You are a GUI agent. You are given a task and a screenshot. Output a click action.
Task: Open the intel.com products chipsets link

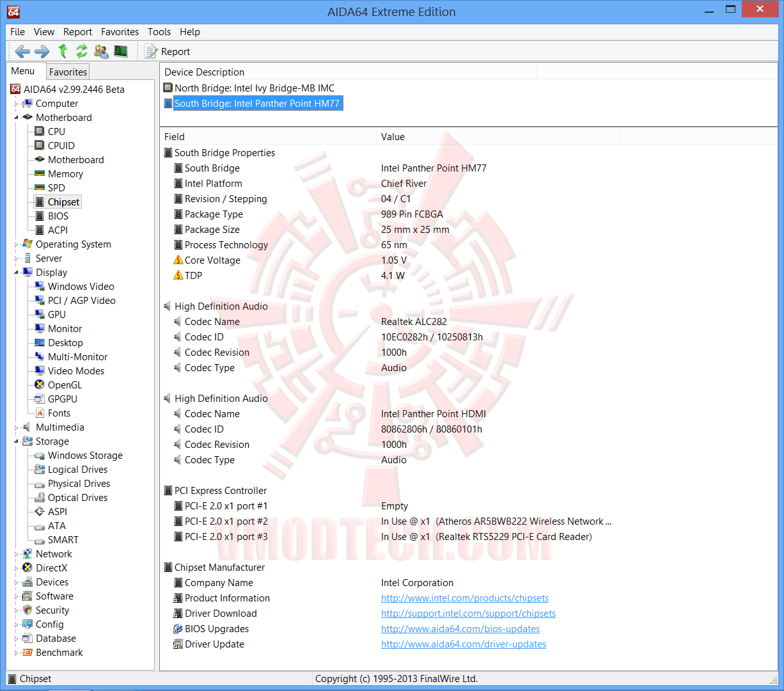[465, 598]
